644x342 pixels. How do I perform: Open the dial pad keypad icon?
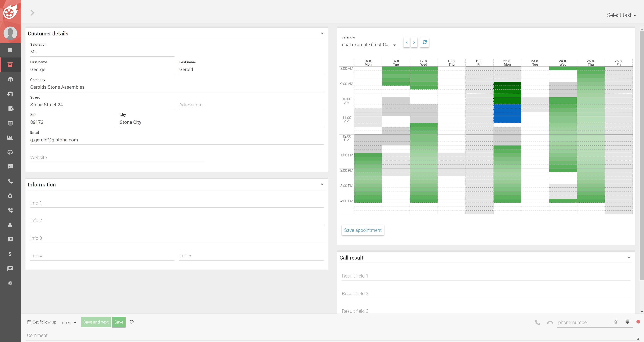628,322
